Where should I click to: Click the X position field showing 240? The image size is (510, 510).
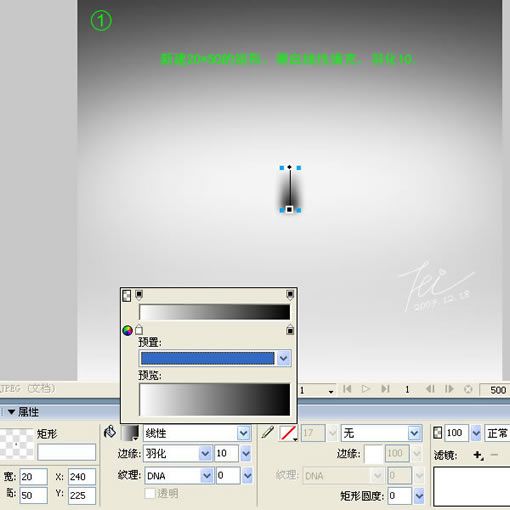82,477
